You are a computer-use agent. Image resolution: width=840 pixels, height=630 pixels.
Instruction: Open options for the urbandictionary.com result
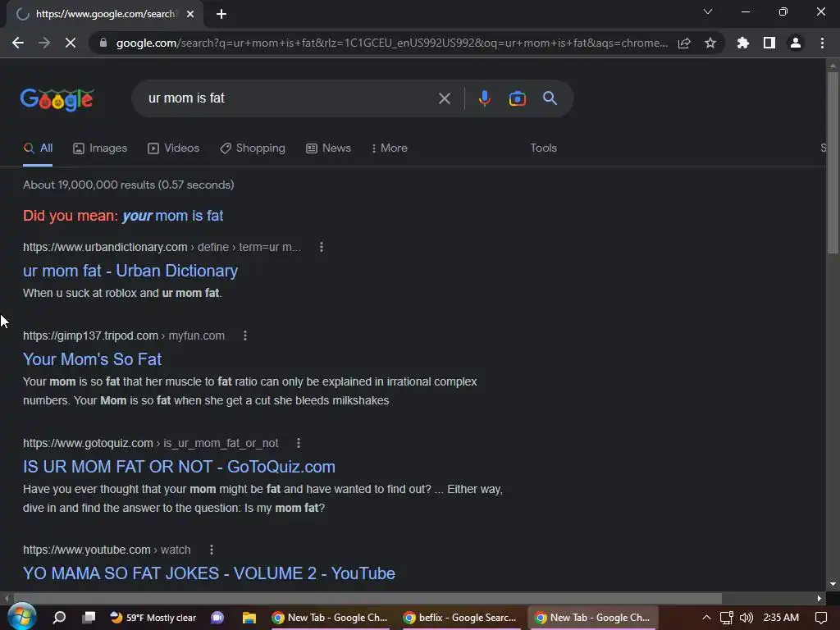pyautogui.click(x=322, y=247)
